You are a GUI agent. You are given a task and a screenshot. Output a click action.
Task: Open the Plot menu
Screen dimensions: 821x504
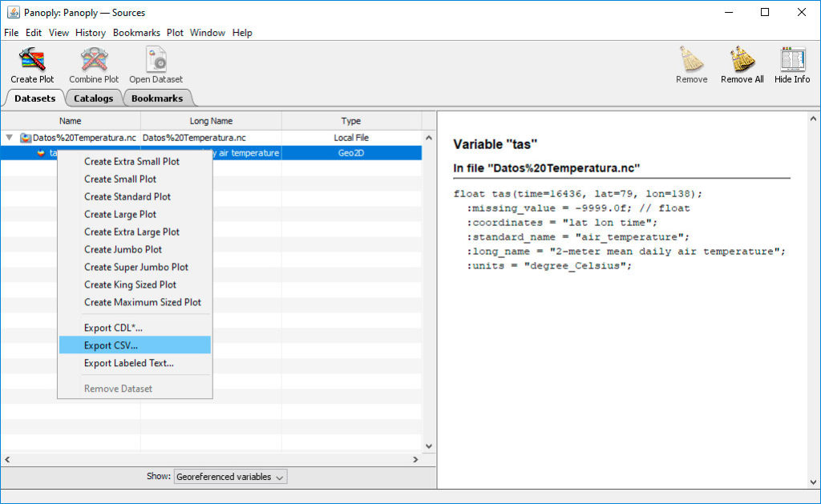(175, 32)
